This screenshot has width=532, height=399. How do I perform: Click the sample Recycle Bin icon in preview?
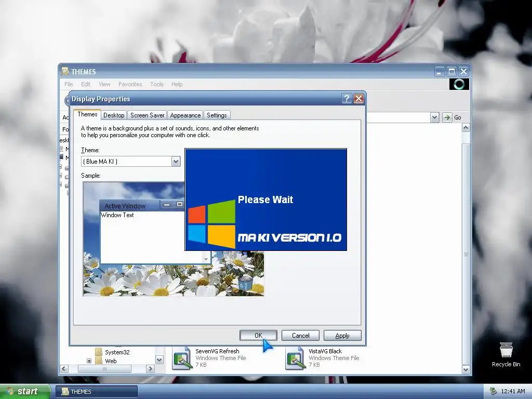(x=244, y=282)
